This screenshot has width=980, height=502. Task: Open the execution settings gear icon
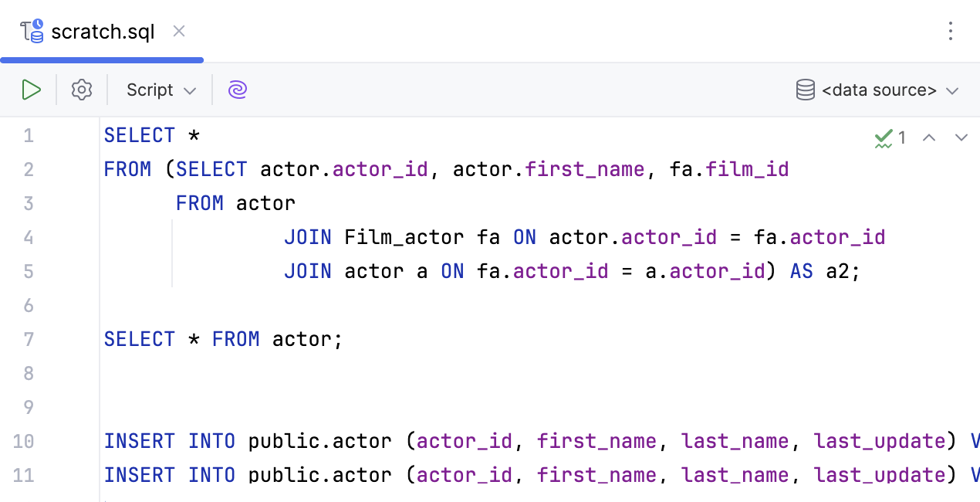(x=81, y=90)
